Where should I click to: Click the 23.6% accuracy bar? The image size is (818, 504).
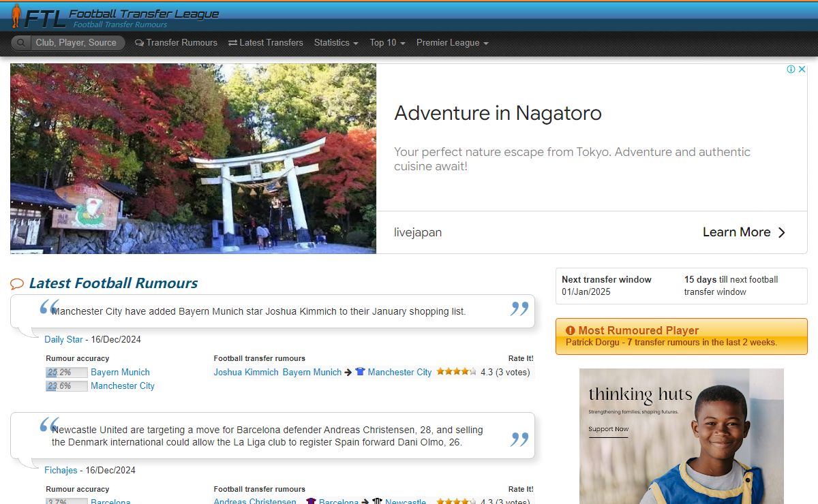(x=67, y=386)
